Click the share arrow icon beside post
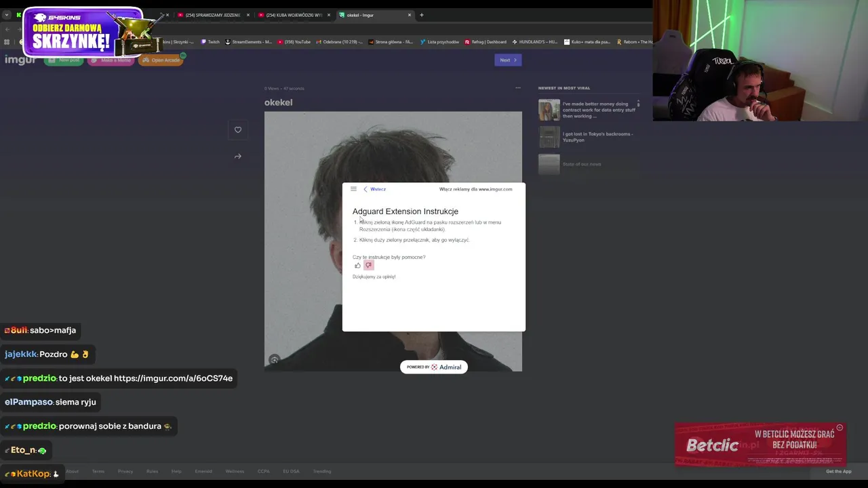 tap(238, 157)
